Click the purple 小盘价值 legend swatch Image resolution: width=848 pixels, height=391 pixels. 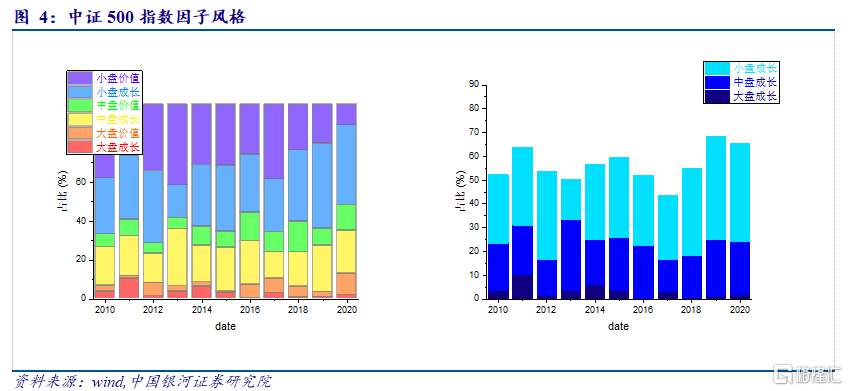tap(80, 78)
